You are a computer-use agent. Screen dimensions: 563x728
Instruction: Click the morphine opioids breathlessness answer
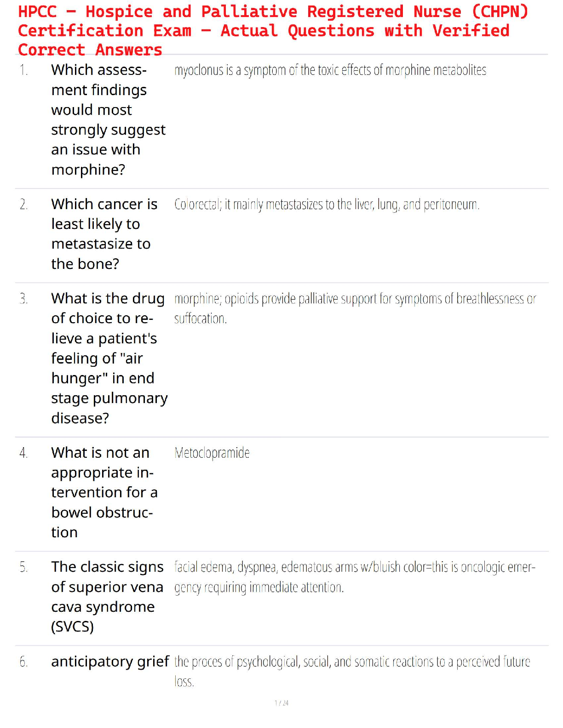point(355,308)
